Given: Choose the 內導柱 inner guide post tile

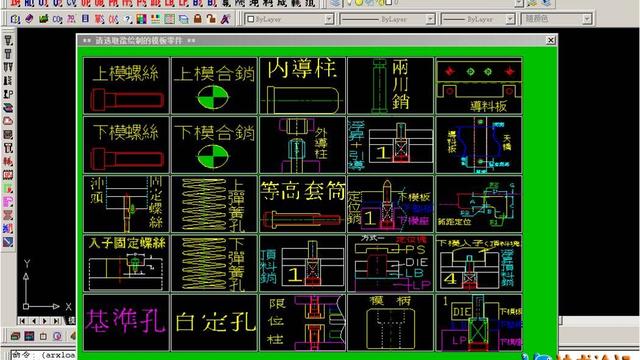Looking at the screenshot, I should tap(302, 86).
